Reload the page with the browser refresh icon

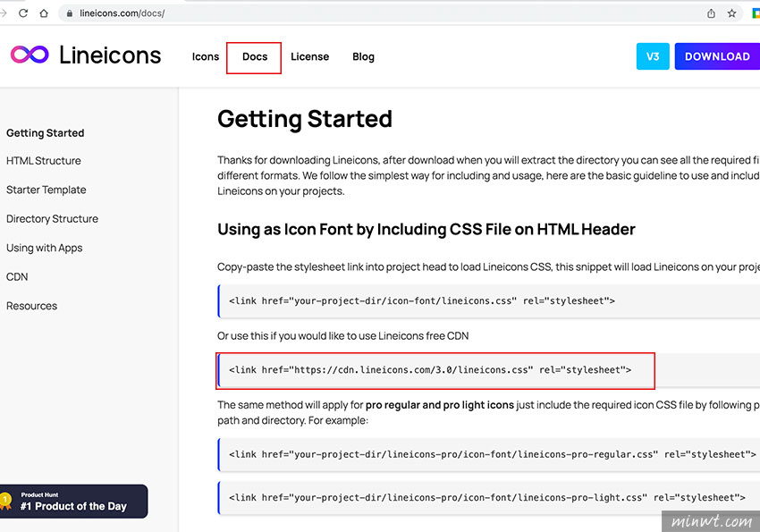pyautogui.click(x=22, y=13)
